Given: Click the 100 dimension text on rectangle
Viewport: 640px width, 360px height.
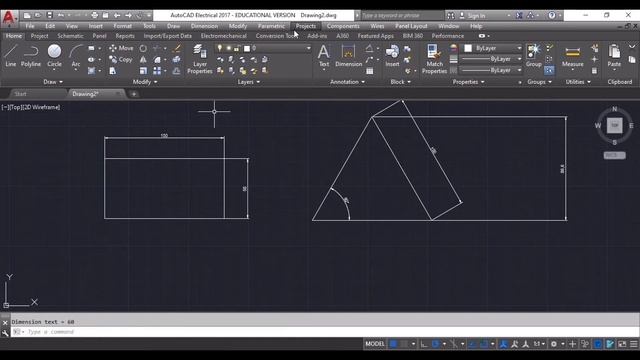Looking at the screenshot, I should [x=164, y=136].
